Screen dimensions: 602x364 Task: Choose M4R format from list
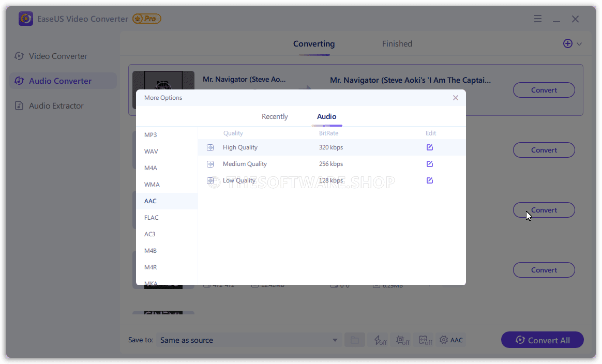[x=167, y=267]
